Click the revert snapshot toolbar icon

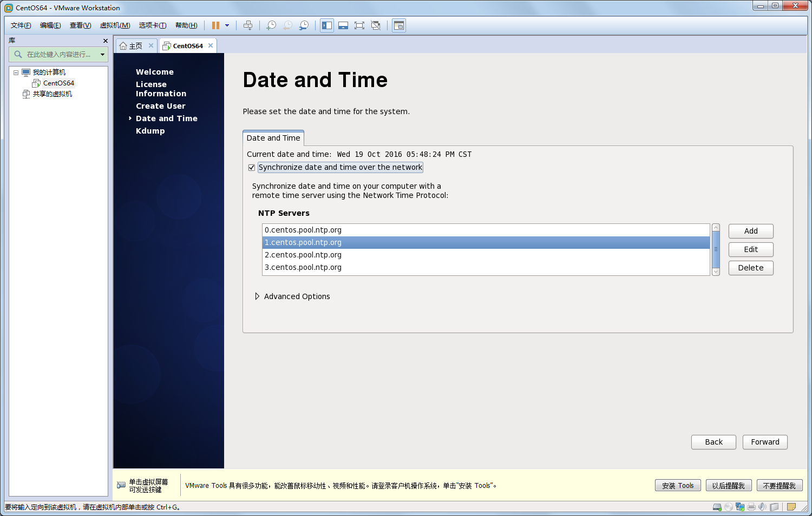[x=287, y=25]
